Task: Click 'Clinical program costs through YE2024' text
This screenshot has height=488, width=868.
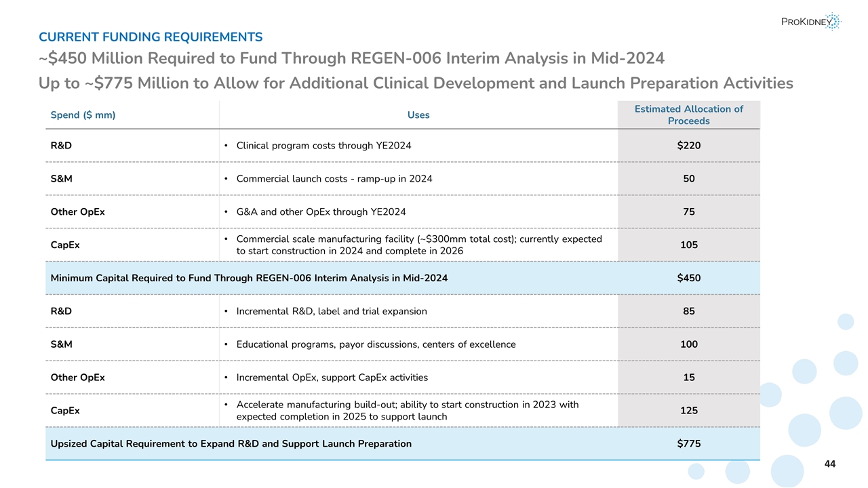Action: [323, 146]
